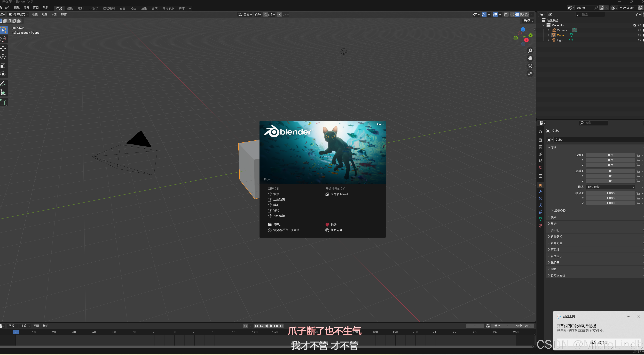Viewport: 644px width, 355px height.
Task: Uncheck the Collection exclude checkbox
Action: click(634, 25)
